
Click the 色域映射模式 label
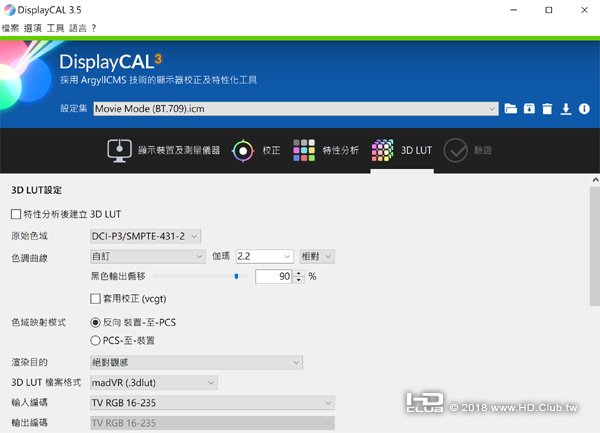pos(39,322)
